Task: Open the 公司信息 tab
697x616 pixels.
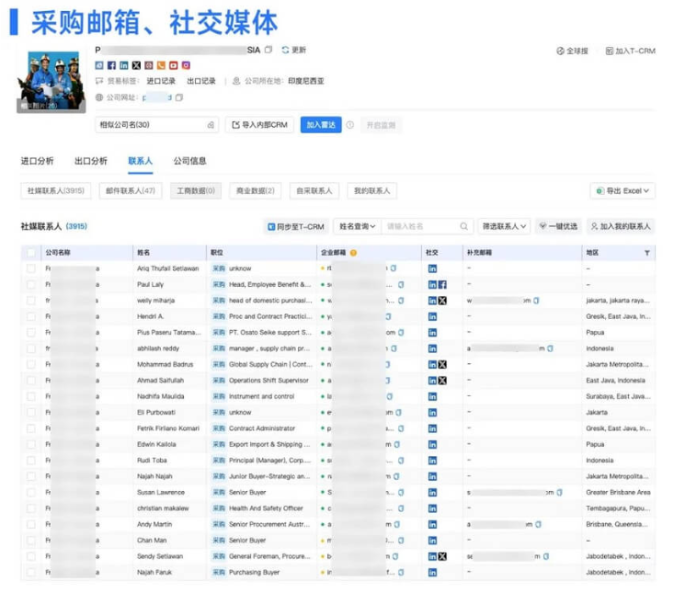Action: click(x=189, y=161)
